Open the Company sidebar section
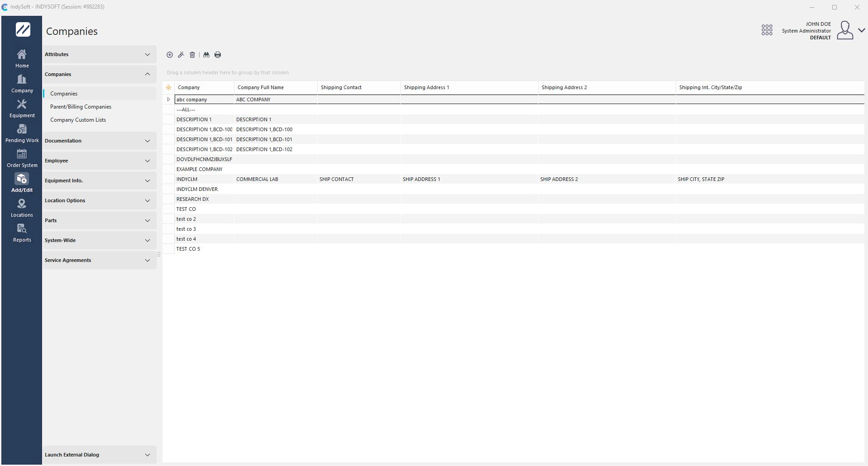 coord(22,84)
